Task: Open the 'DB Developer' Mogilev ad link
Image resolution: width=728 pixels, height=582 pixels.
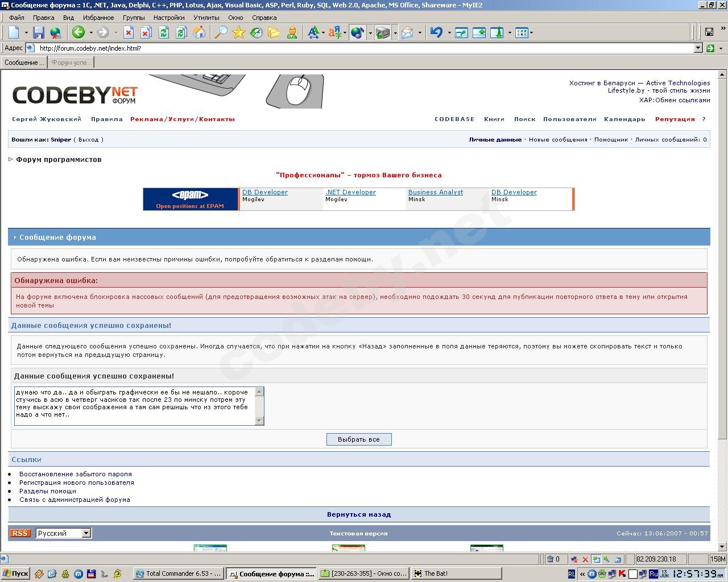Action: click(x=265, y=192)
